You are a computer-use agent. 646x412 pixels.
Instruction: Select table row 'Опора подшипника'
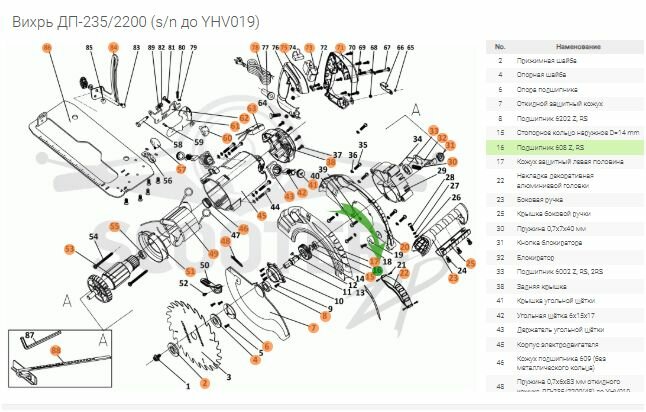(564, 89)
